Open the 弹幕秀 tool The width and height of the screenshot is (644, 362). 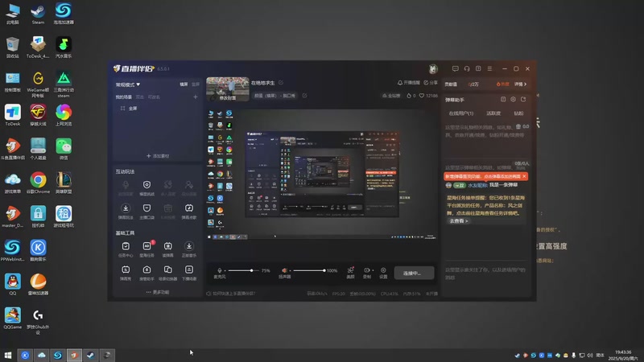126,272
